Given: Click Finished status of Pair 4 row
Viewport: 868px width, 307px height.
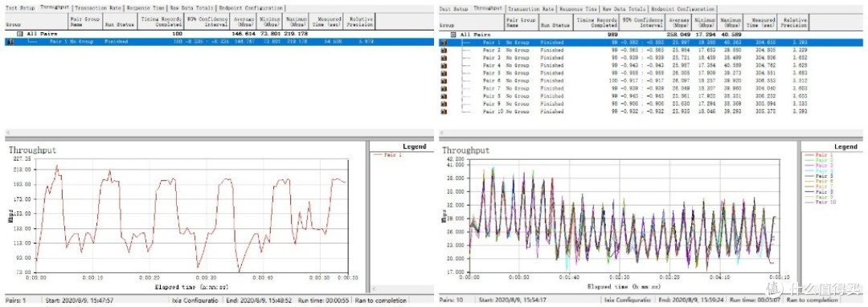Looking at the screenshot, I should tap(551, 65).
